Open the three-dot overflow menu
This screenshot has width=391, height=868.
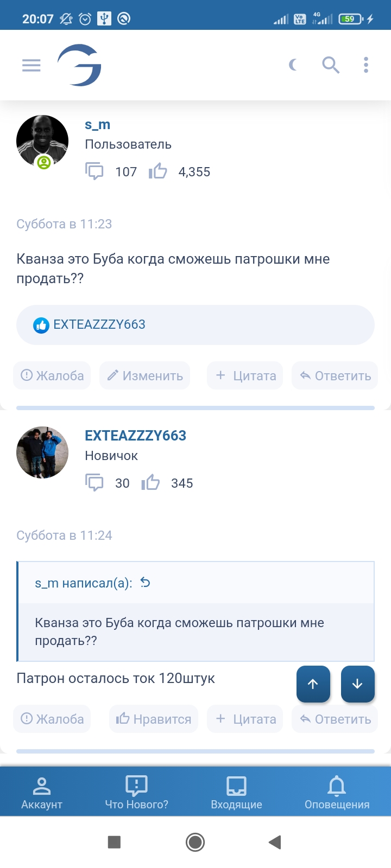(366, 66)
